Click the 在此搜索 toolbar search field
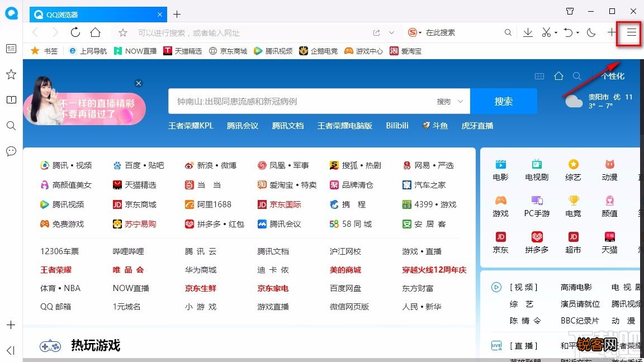Viewport: 644px width, 362px height. tap(462, 32)
